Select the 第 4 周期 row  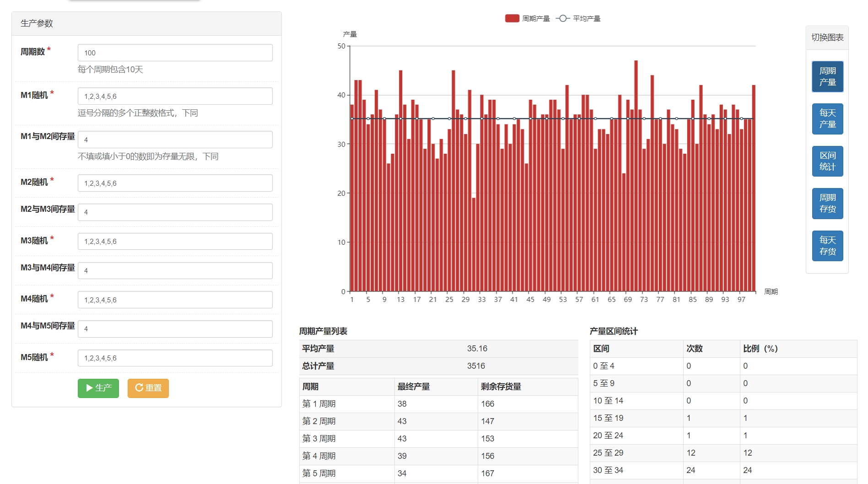point(438,456)
